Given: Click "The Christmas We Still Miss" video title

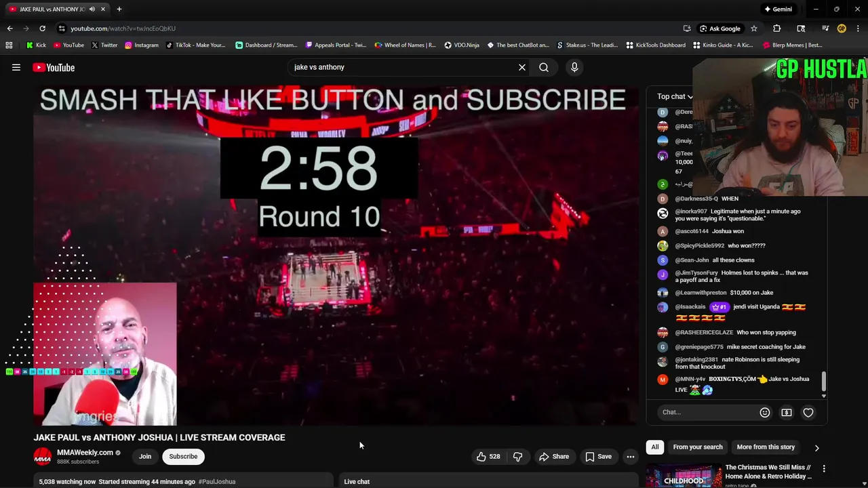Looking at the screenshot, I should [x=768, y=472].
